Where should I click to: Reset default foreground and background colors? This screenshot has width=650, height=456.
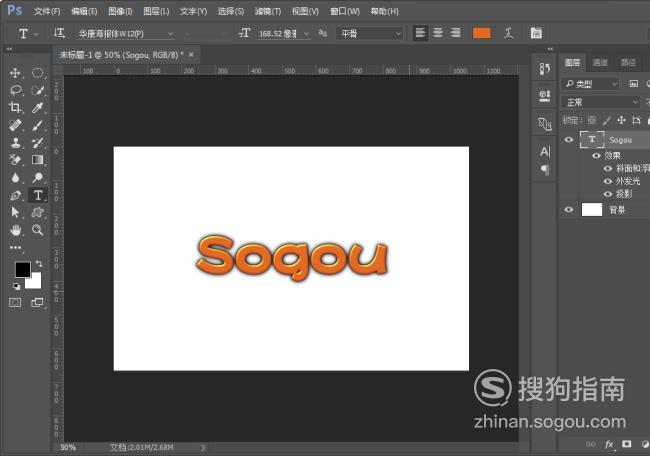(16, 286)
